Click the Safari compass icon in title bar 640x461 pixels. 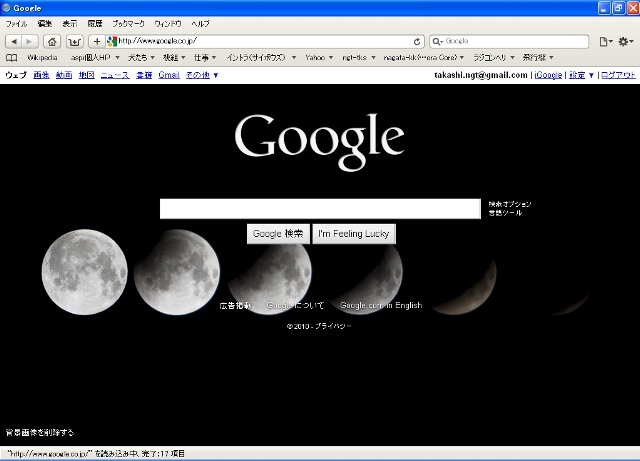[6, 8]
